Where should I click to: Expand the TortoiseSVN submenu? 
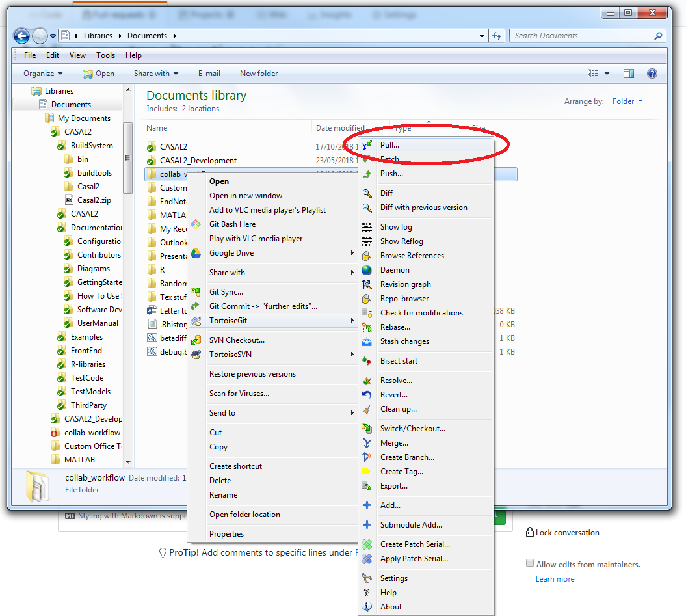pyautogui.click(x=352, y=355)
